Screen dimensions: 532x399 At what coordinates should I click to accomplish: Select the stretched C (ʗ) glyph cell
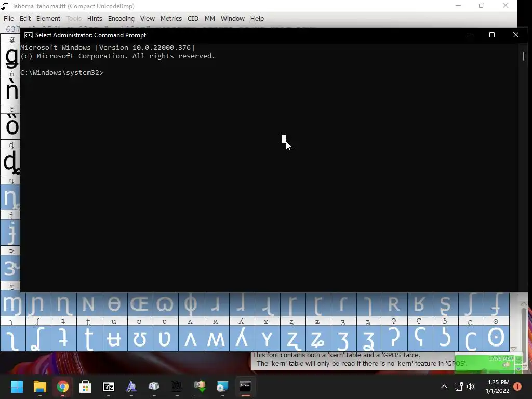470,338
